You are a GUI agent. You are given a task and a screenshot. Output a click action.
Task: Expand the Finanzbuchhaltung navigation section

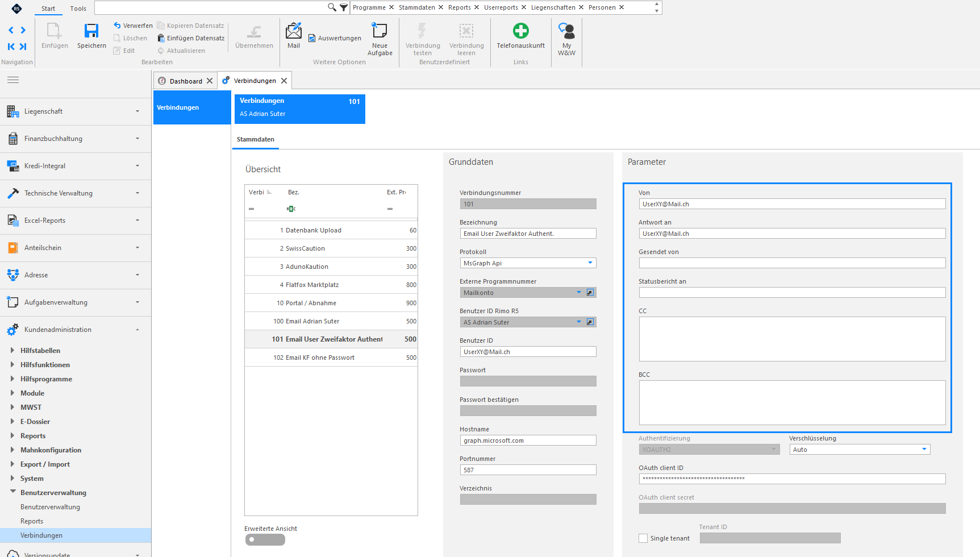(76, 139)
